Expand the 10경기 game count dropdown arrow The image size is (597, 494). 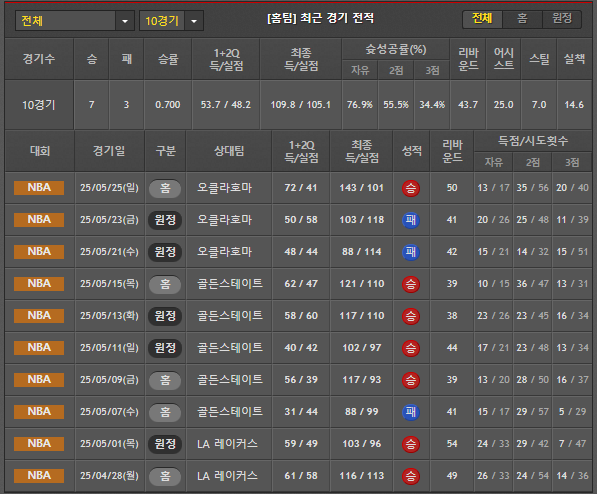click(194, 21)
